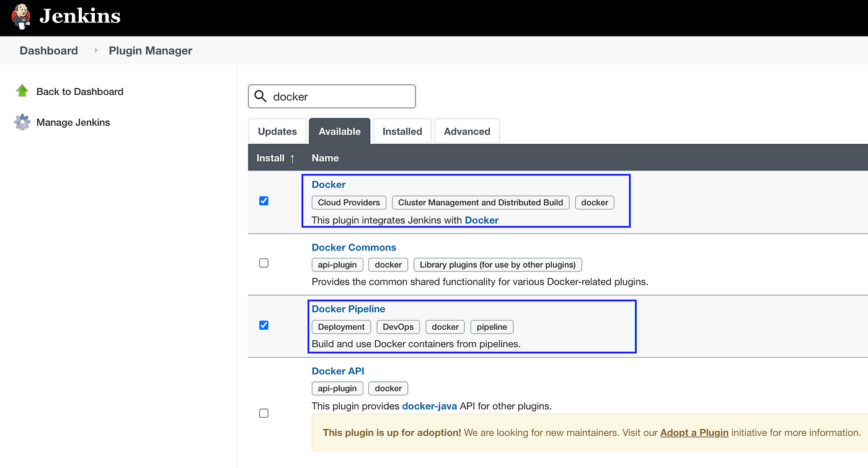Click the Cloud Providers tag
This screenshot has width=868, height=468.
pyautogui.click(x=349, y=202)
